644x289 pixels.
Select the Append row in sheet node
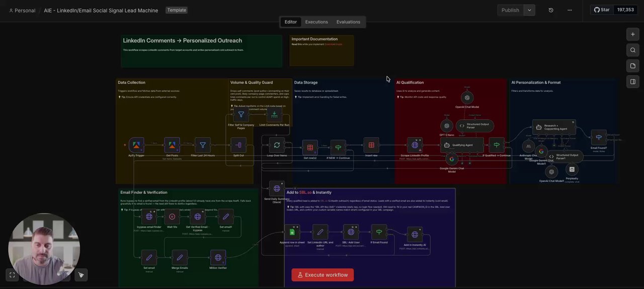click(292, 232)
